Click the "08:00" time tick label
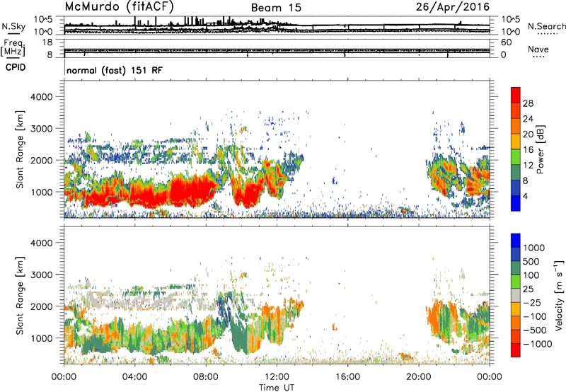The image size is (566, 392). coord(206,377)
